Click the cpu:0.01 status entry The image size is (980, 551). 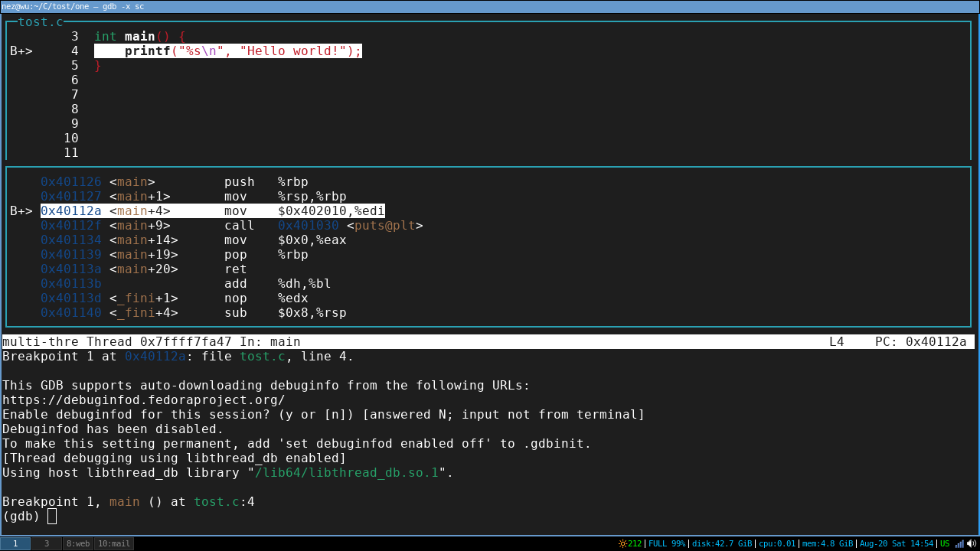(777, 543)
